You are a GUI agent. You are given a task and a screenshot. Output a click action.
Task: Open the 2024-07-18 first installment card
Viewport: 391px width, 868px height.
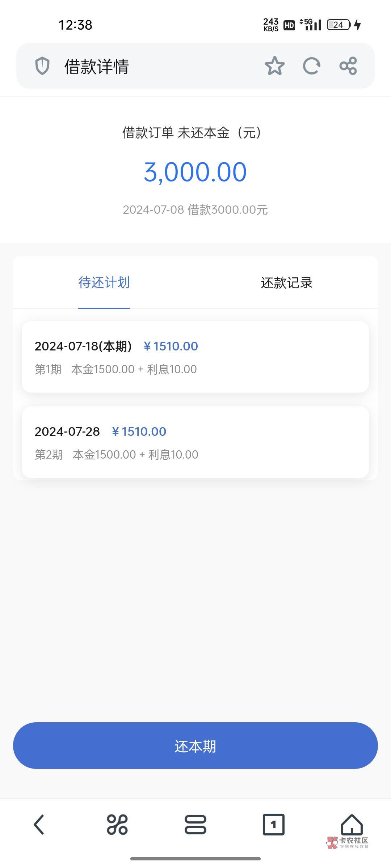[195, 357]
